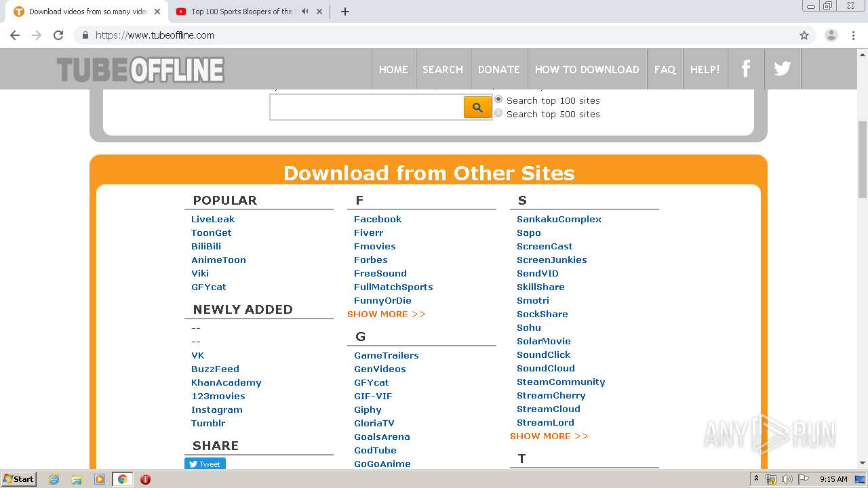Open the TubeOffline Facebook page icon
868x488 pixels.
pos(746,69)
